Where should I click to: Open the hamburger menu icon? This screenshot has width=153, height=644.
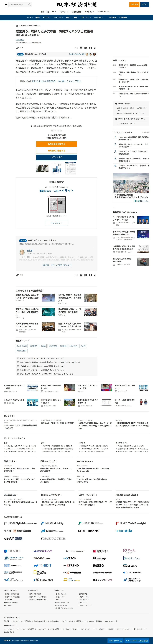(x=6, y=5)
